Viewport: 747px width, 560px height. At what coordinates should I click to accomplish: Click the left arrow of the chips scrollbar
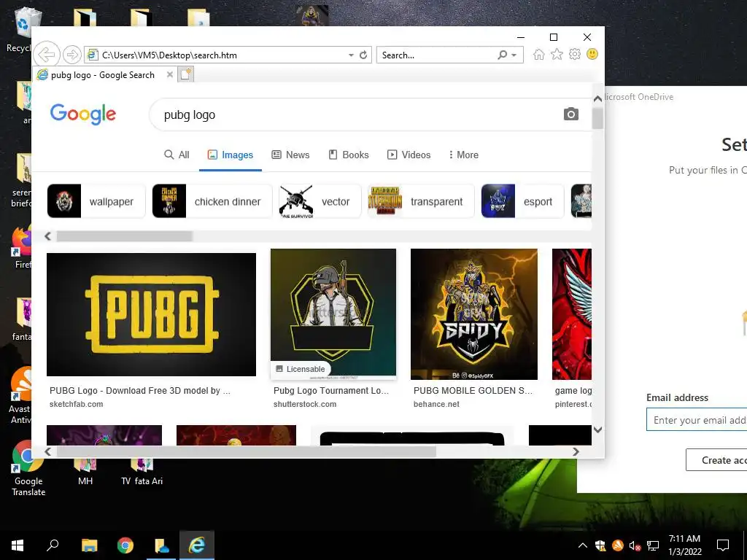click(47, 236)
